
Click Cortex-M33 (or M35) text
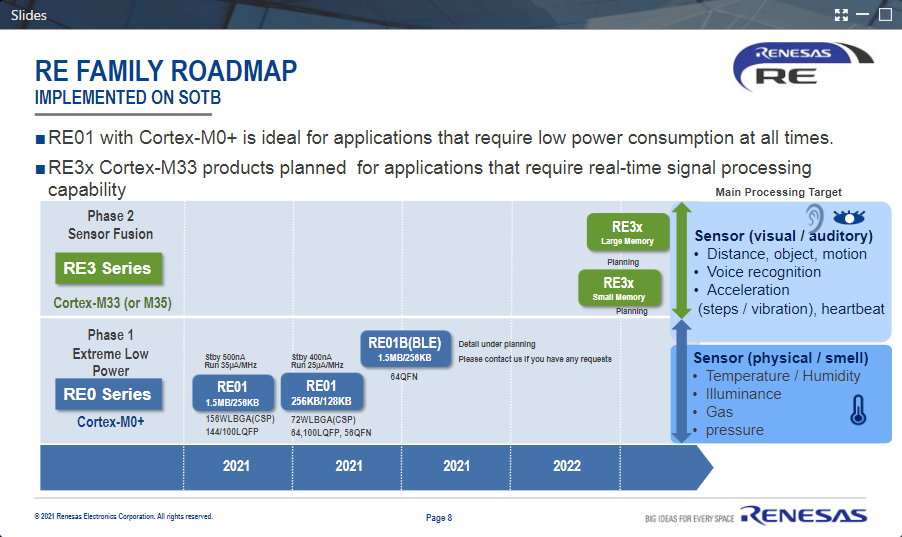[112, 303]
